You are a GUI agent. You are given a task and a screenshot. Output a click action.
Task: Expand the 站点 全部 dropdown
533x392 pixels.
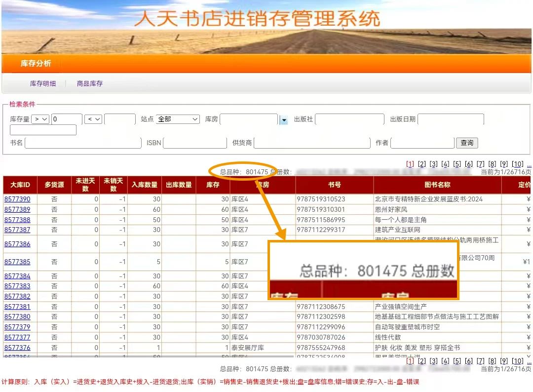coord(178,119)
